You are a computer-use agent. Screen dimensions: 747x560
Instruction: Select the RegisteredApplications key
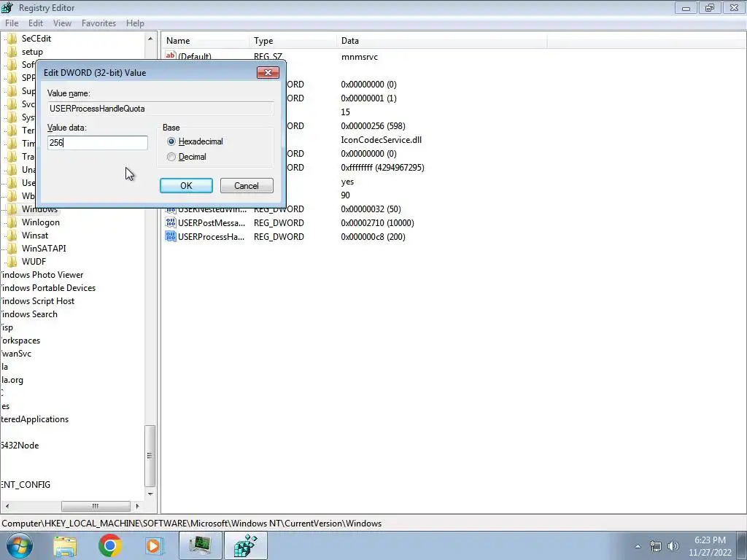34,419
